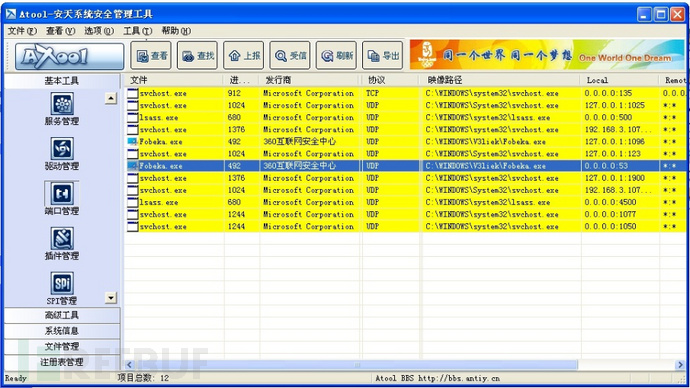Click the horizontal scrollbar right arrow
Image resolution: width=690 pixels, height=388 pixels.
tap(680, 365)
